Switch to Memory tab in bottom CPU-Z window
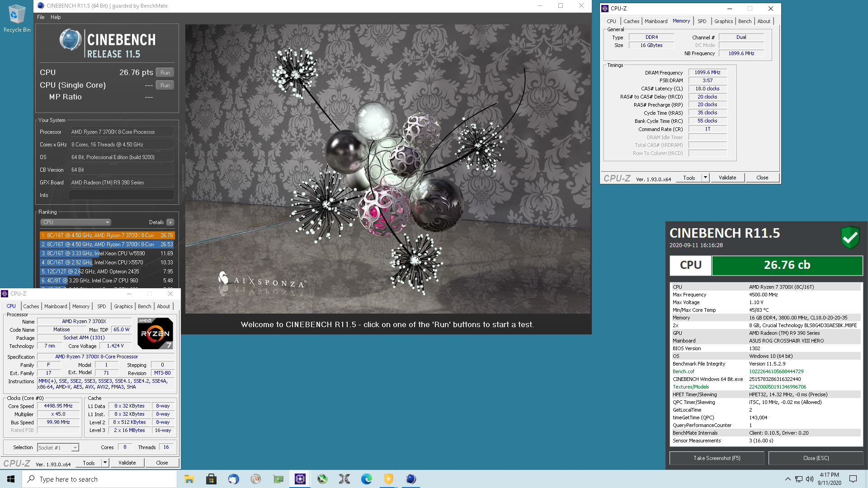 (x=81, y=306)
